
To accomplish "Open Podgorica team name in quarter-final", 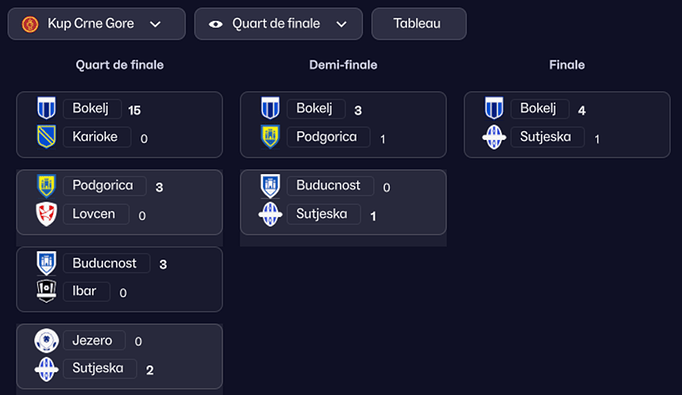I will (104, 186).
